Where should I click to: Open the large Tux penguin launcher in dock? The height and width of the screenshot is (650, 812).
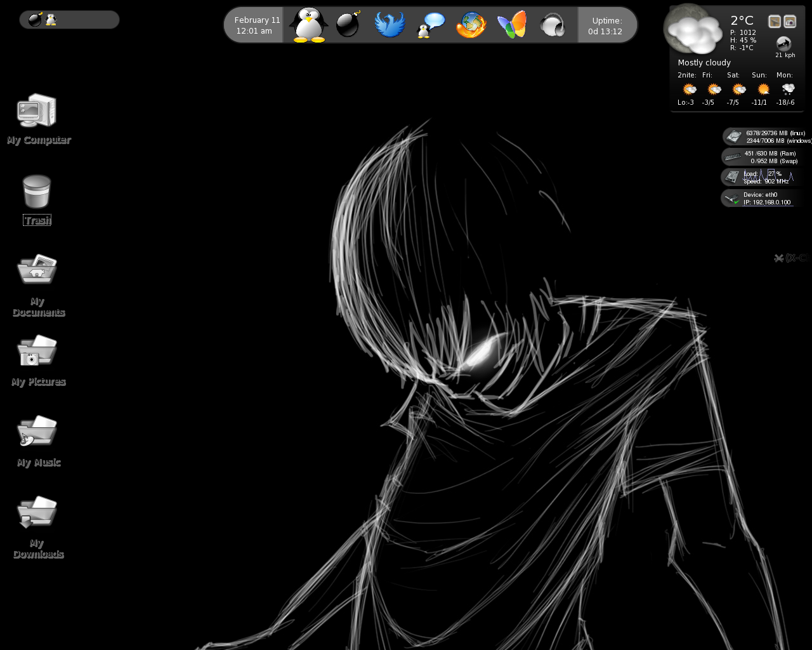coord(308,25)
